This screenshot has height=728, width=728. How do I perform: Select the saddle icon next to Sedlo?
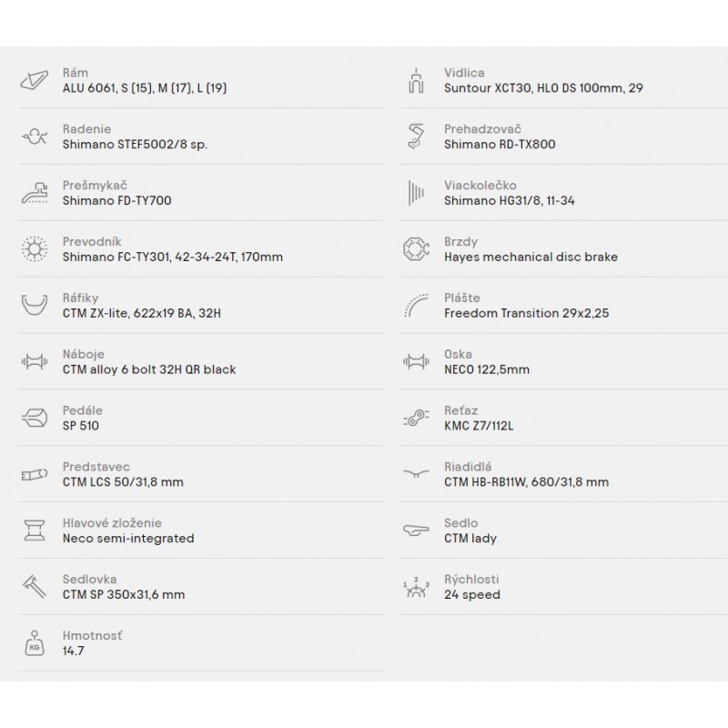pos(416,530)
